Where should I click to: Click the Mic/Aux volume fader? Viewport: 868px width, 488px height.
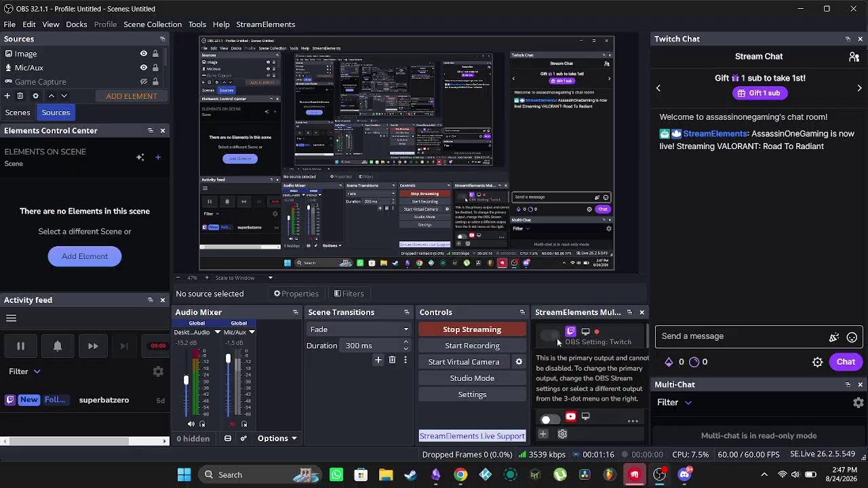pyautogui.click(x=228, y=358)
